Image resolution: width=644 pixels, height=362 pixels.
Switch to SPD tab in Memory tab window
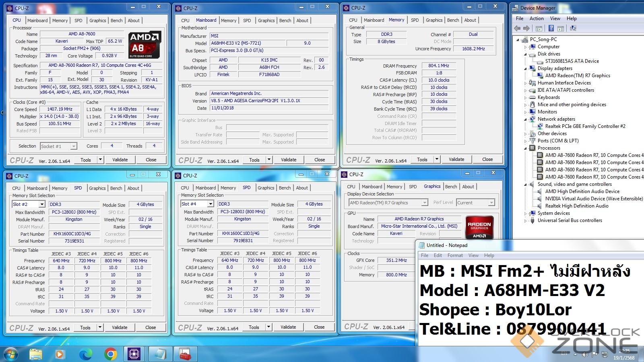415,20
